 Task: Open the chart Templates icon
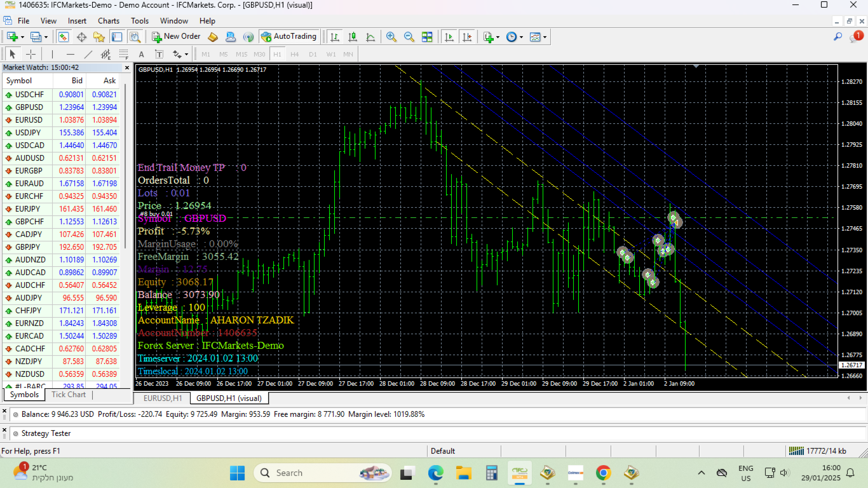point(535,37)
